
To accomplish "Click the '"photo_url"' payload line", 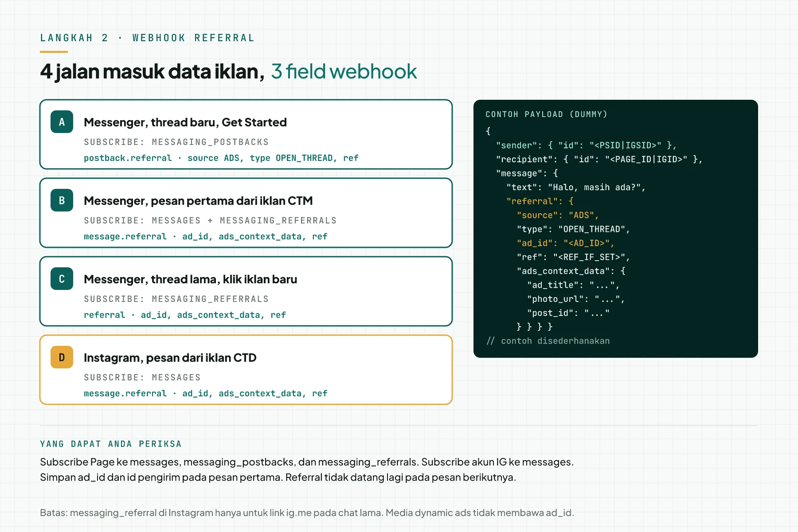I will 576,299.
